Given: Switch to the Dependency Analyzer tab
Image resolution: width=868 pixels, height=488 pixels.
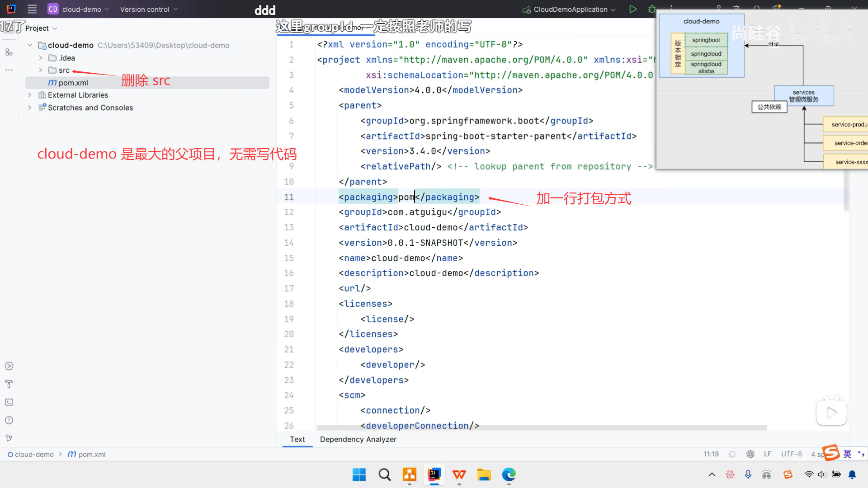Looking at the screenshot, I should [358, 439].
